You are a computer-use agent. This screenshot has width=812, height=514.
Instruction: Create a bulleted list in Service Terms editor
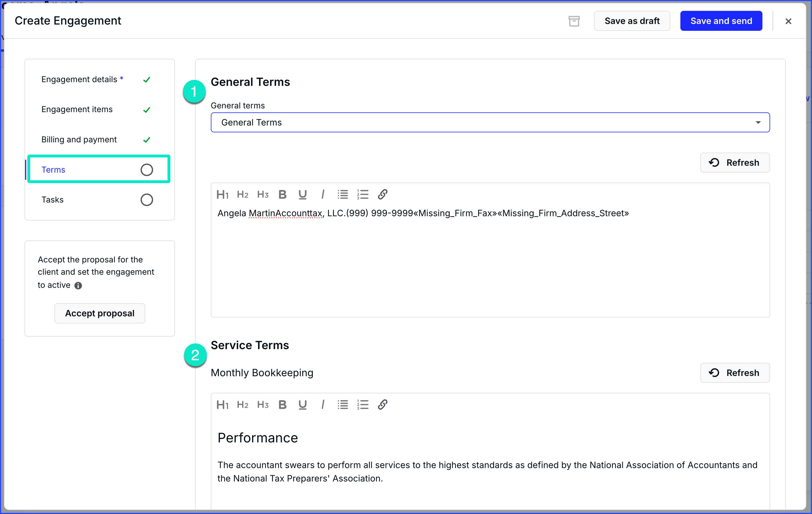pyautogui.click(x=342, y=404)
